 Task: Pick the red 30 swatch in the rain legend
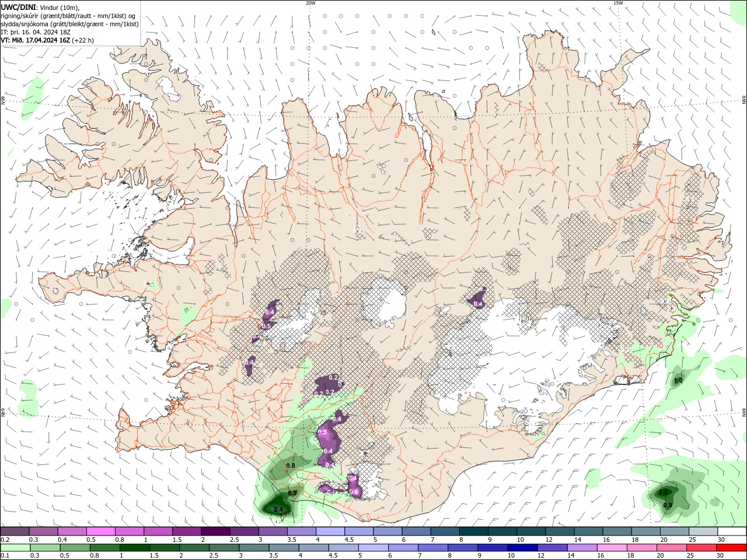731,548
